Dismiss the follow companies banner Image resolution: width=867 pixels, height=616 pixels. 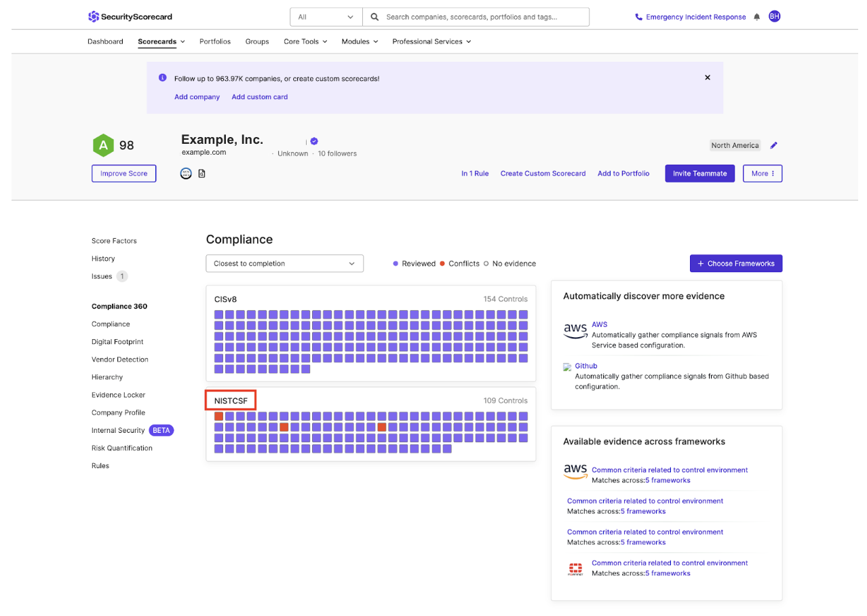pos(708,77)
